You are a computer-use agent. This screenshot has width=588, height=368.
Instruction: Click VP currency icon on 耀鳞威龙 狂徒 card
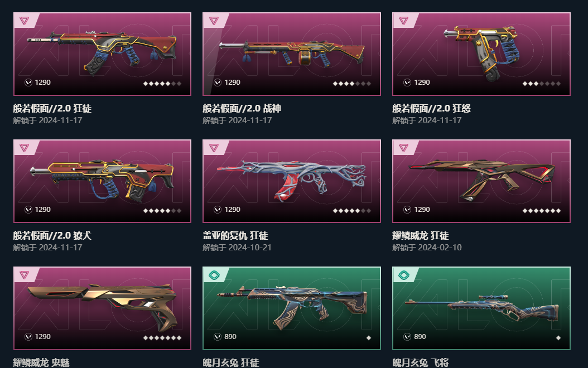[x=407, y=210]
